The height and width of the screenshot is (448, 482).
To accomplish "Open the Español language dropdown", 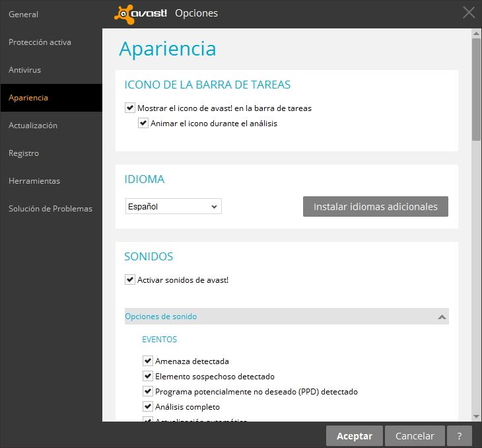I will pos(174,206).
